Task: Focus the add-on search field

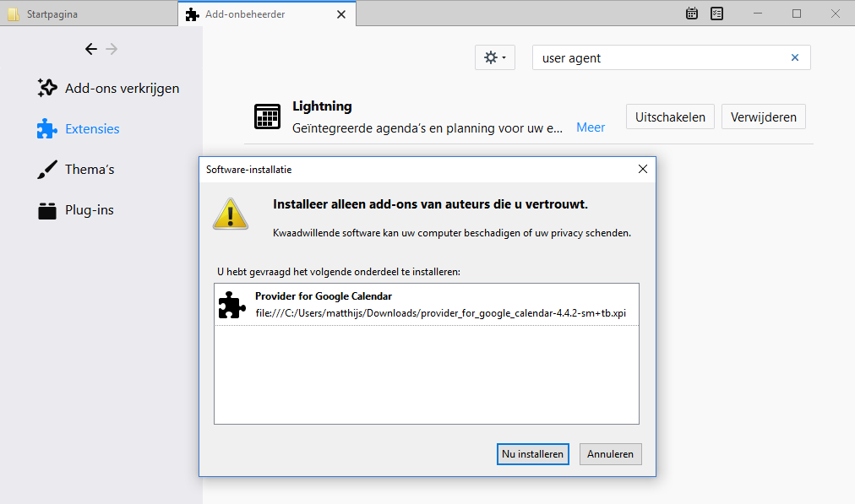Action: tap(659, 58)
